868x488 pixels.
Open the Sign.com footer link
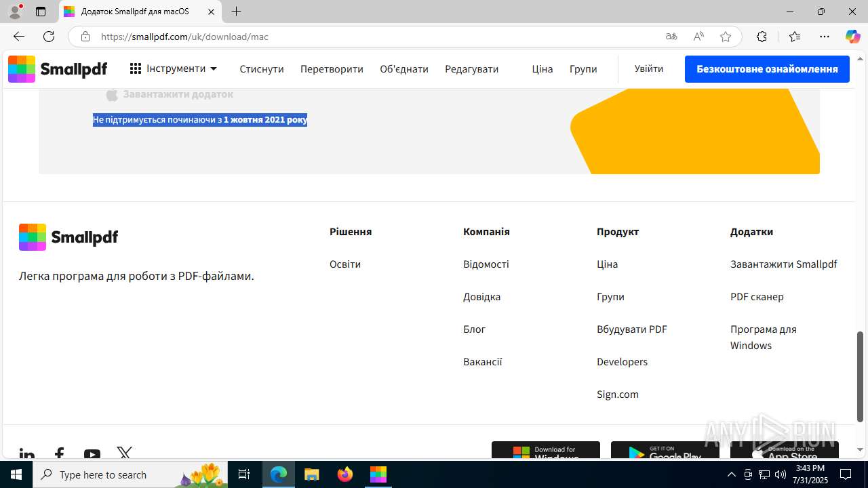pyautogui.click(x=618, y=394)
